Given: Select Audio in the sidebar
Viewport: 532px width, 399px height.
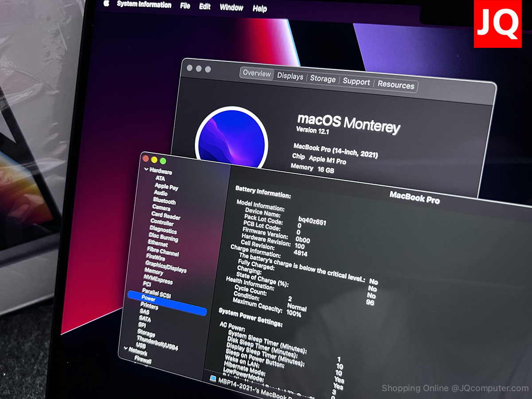Looking at the screenshot, I should [x=160, y=193].
